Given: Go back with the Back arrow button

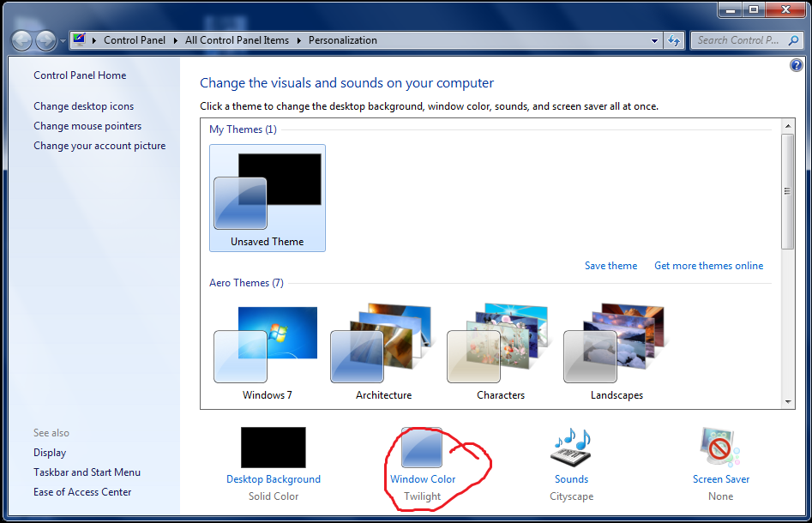Looking at the screenshot, I should (22, 40).
